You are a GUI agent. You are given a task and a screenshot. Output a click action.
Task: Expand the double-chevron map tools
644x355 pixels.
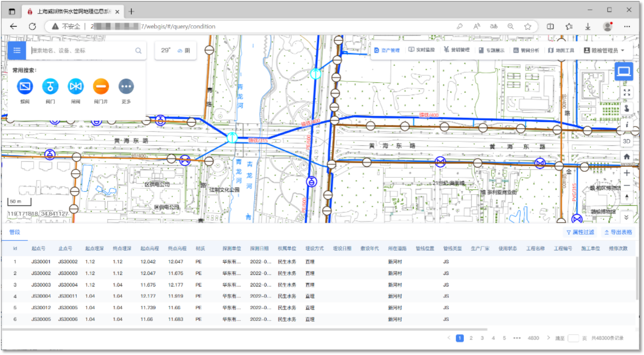[x=627, y=217]
